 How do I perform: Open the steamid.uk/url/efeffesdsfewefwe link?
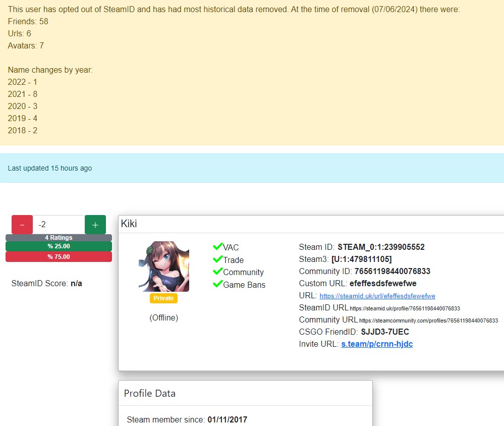377,296
